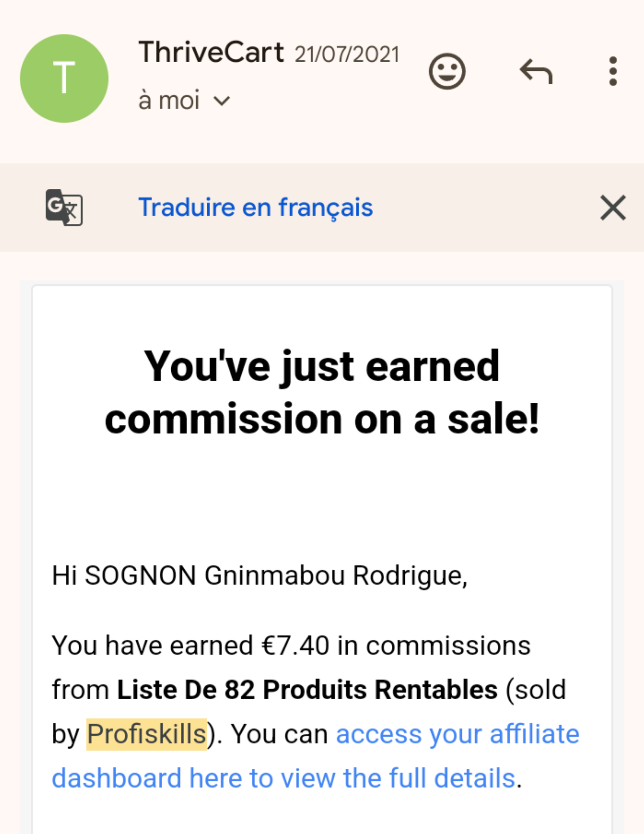Viewport: 644px width, 834px height.
Task: Open the "access your affiliate" link
Action: tap(458, 734)
